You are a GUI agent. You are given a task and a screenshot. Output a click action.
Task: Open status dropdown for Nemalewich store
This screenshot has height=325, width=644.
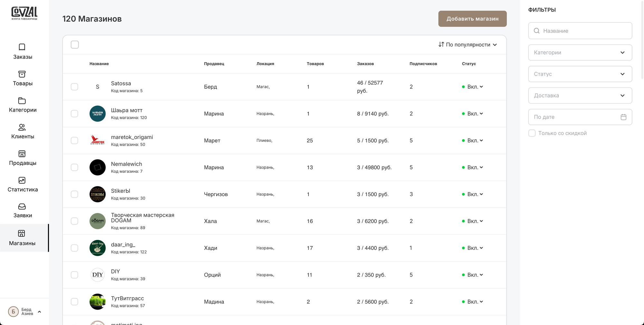[x=475, y=167]
